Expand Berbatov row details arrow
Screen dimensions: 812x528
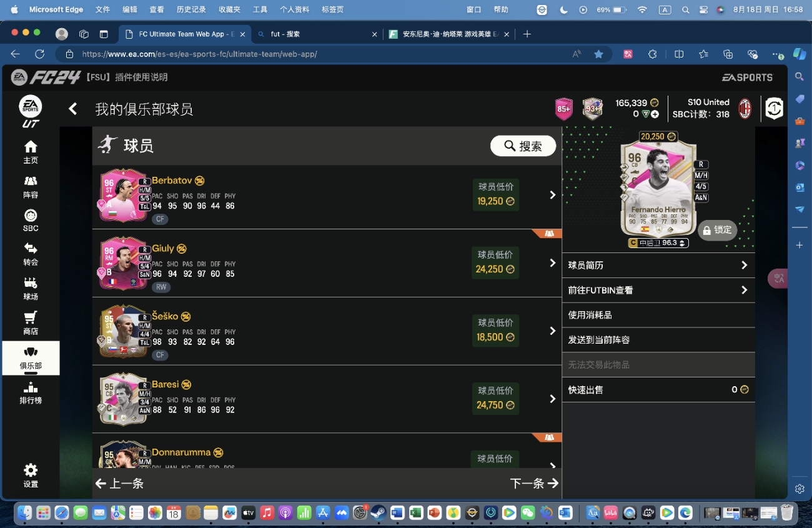coord(552,195)
